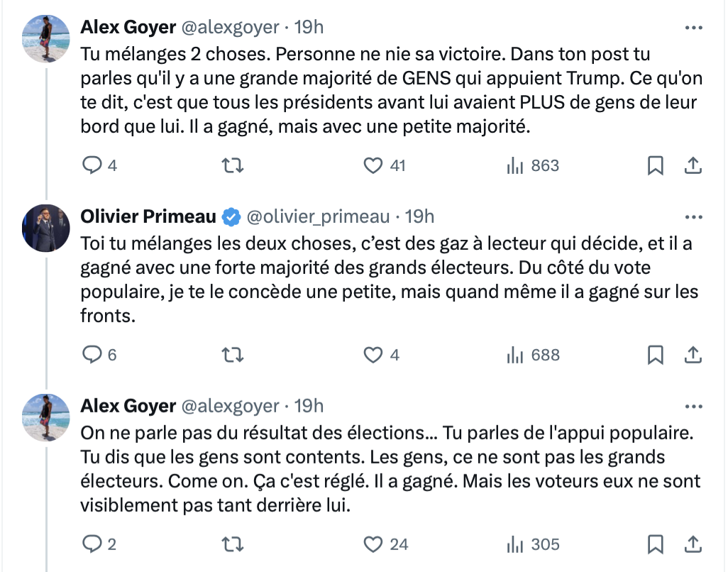Like the tweet with 41 likes
This screenshot has width=728, height=572.
373,165
